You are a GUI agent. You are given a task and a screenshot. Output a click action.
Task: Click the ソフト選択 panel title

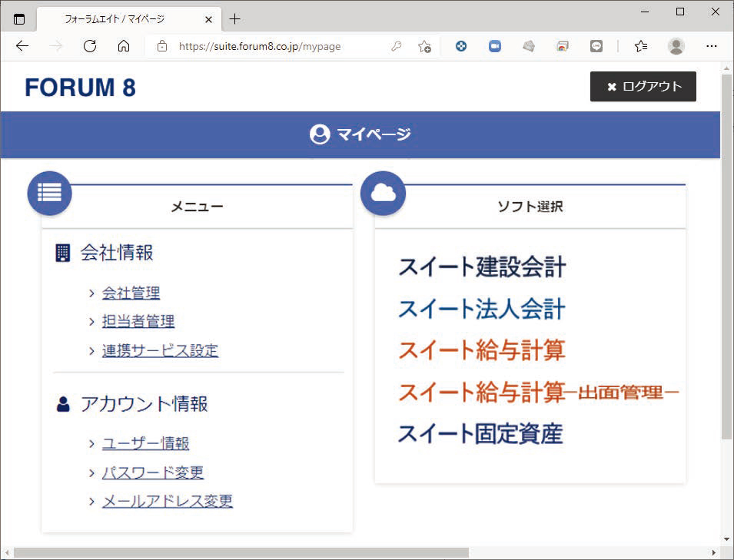point(530,207)
